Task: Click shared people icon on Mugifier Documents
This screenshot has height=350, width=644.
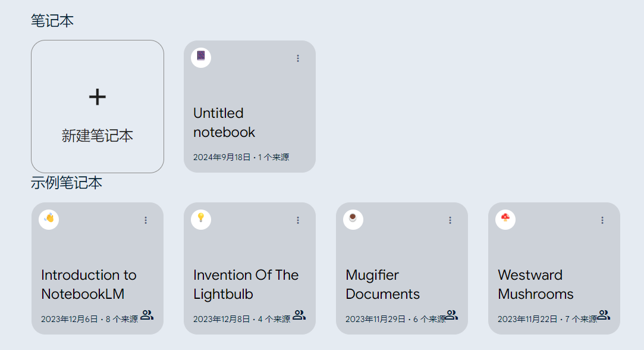Action: pos(451,315)
